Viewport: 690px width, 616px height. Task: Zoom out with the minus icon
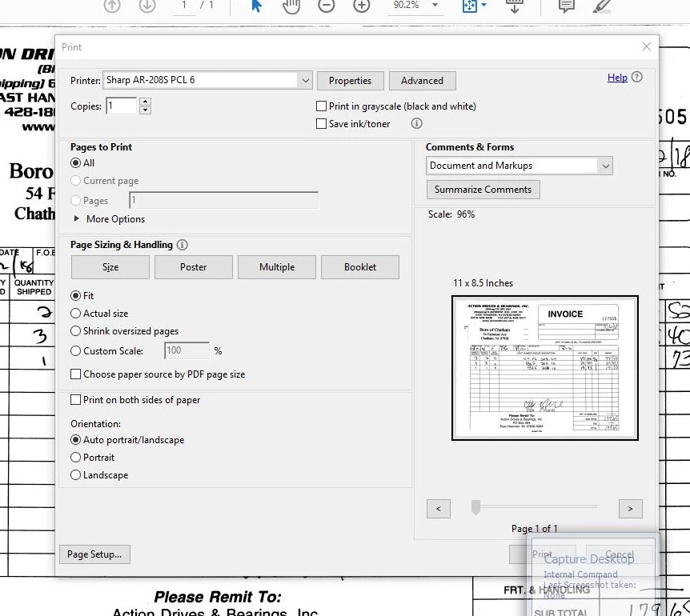(x=326, y=6)
